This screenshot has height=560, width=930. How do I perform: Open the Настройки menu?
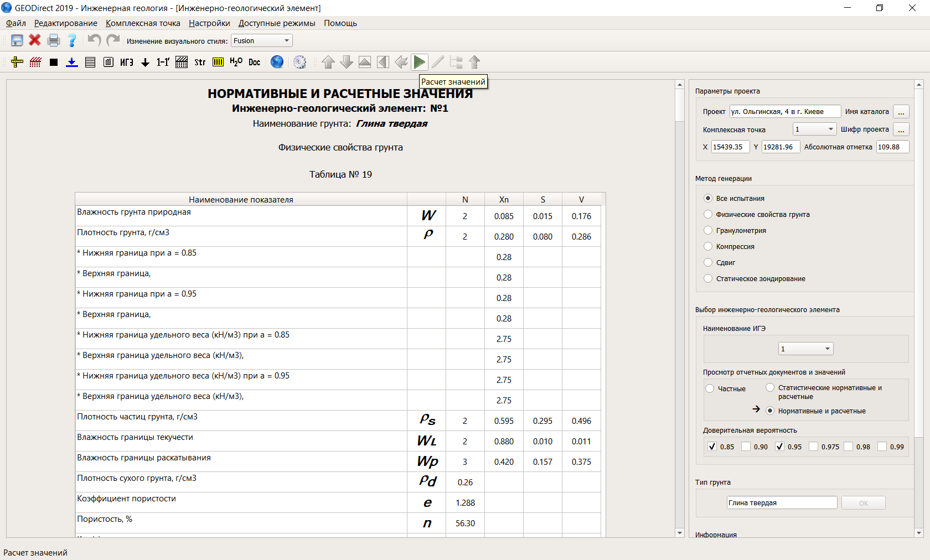click(209, 23)
